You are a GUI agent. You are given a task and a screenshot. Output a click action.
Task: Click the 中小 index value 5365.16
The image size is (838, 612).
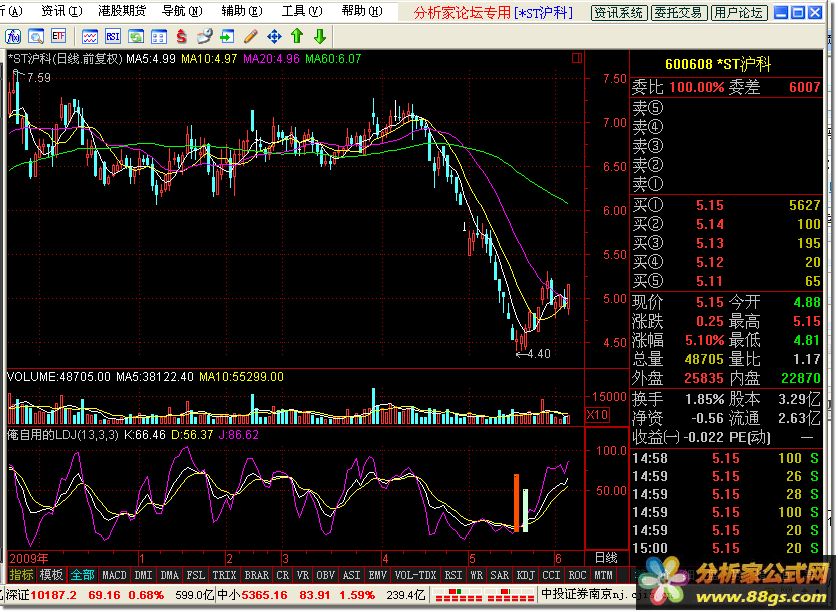click(265, 595)
